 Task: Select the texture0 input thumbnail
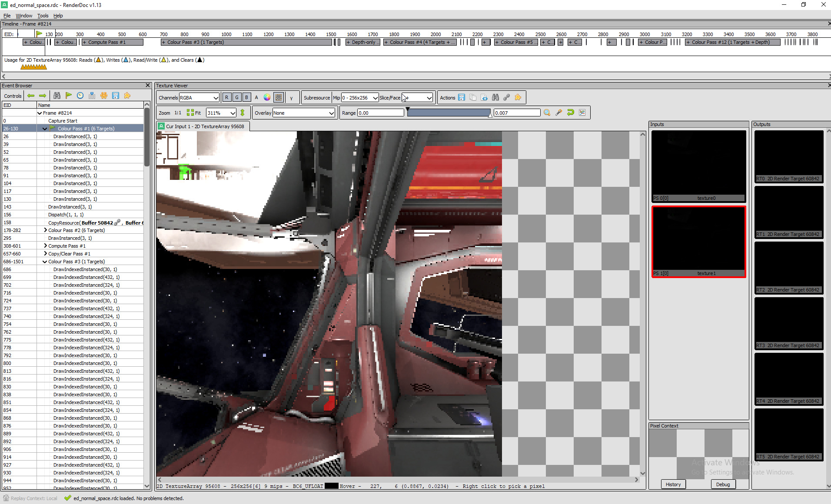[699, 166]
